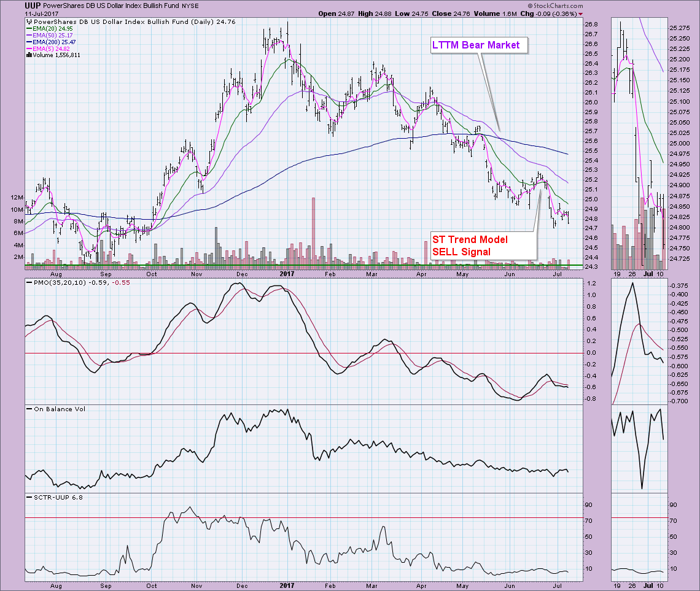Click the Nov label below the price panel

196,274
